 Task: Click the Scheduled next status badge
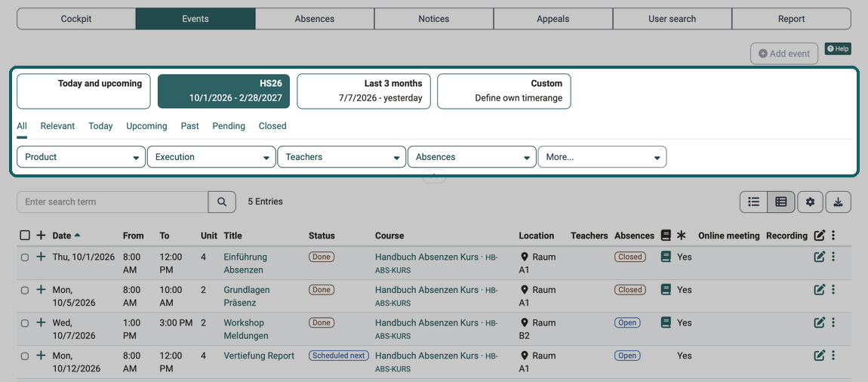click(x=339, y=356)
